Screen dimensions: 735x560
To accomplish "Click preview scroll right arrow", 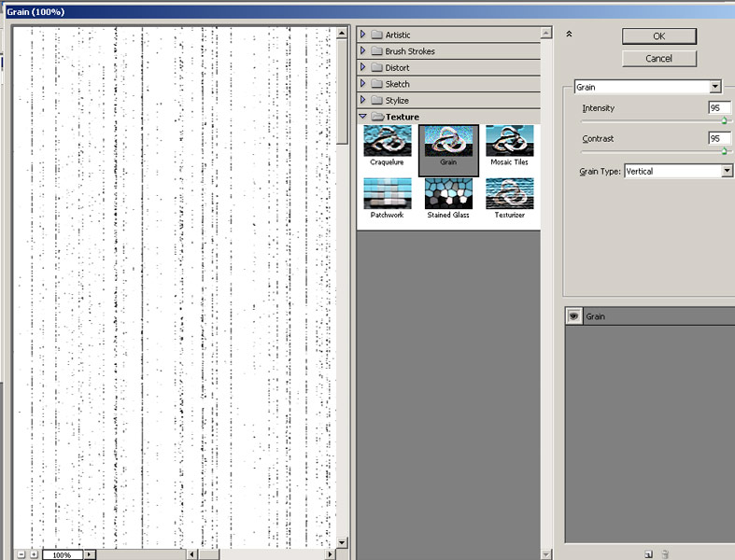I will pos(331,554).
